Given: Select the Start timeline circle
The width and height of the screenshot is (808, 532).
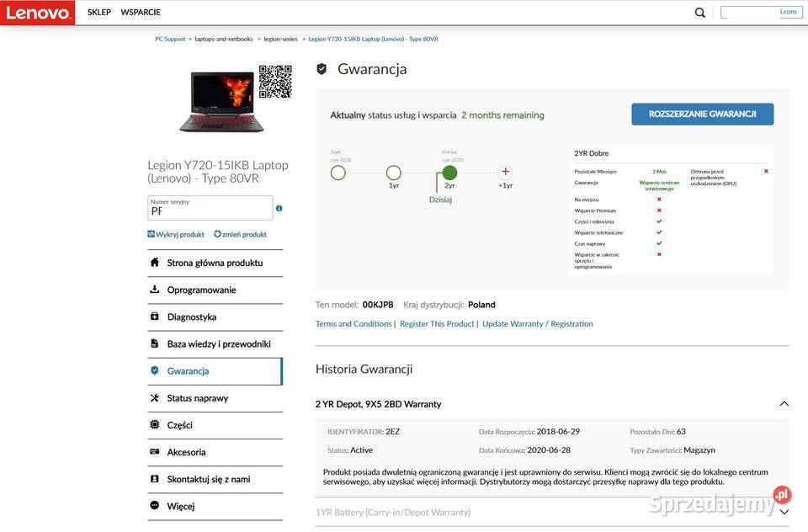Looking at the screenshot, I should coord(338,173).
